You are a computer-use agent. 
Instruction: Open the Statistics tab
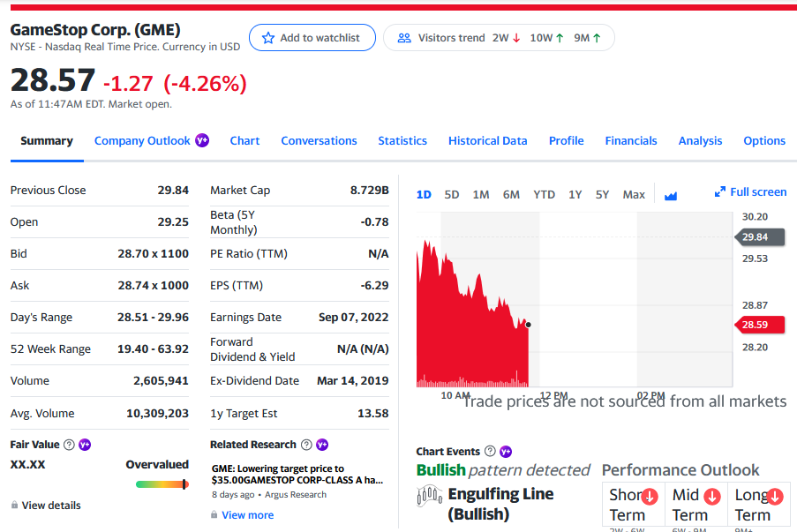point(402,141)
